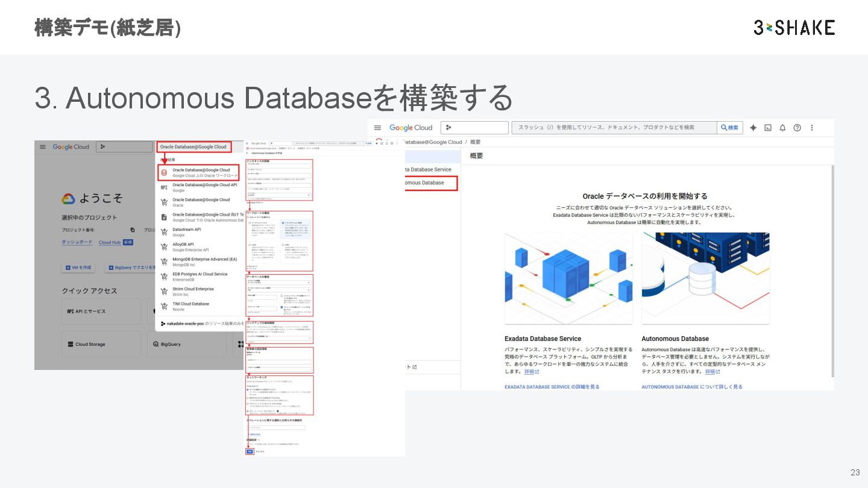
Task: Click Google Cloud logo in right console
Action: pyautogui.click(x=410, y=128)
